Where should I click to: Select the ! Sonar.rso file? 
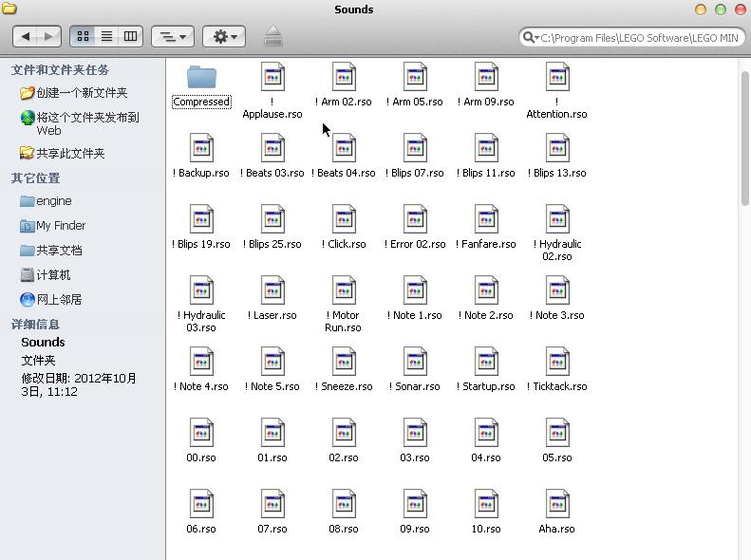point(415,370)
